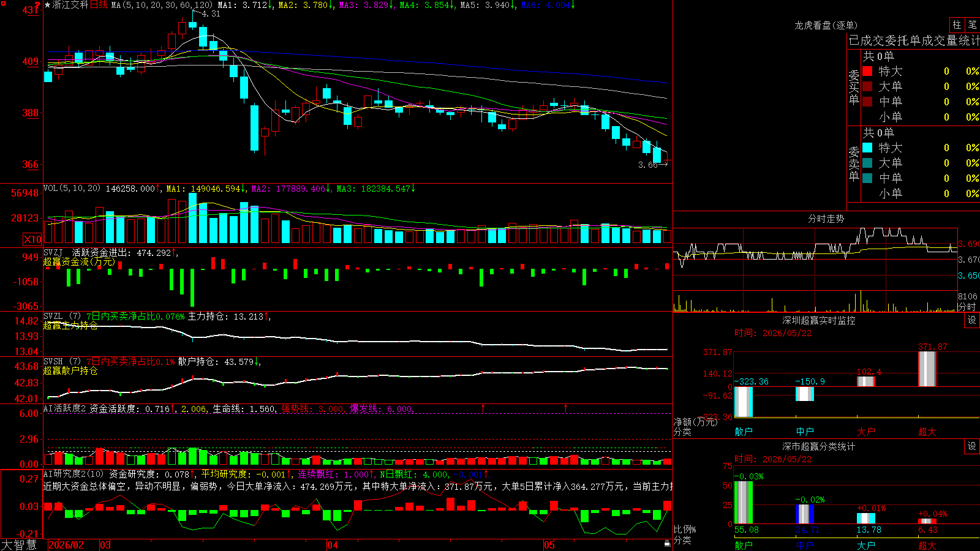Click the 主力持仓: 13.213 readout
Screen dimensions: 980x551
pos(225,317)
